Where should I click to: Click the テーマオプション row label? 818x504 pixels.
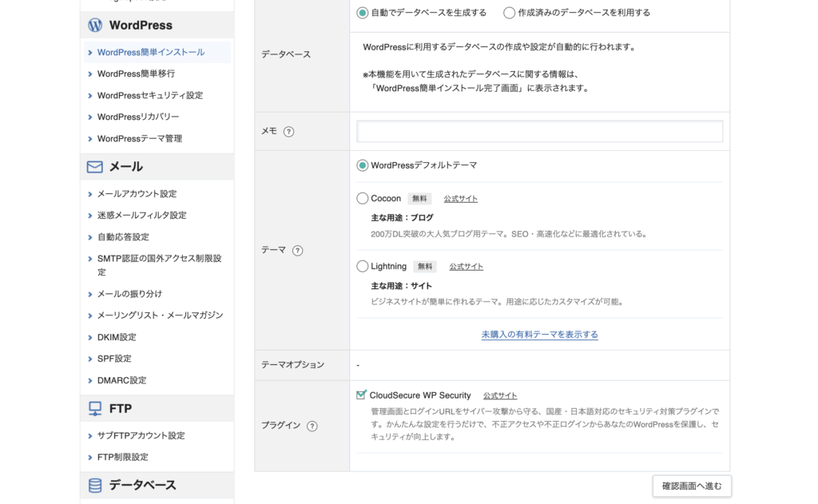pyautogui.click(x=292, y=365)
